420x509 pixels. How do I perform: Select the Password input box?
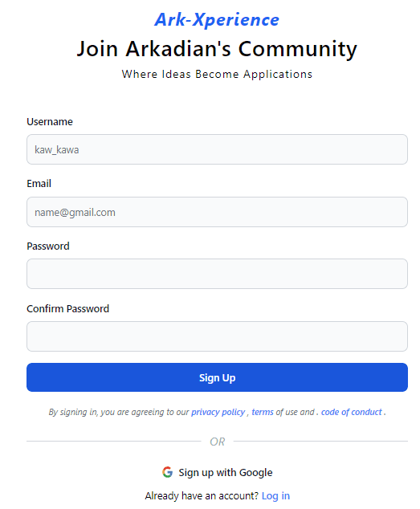[217, 274]
